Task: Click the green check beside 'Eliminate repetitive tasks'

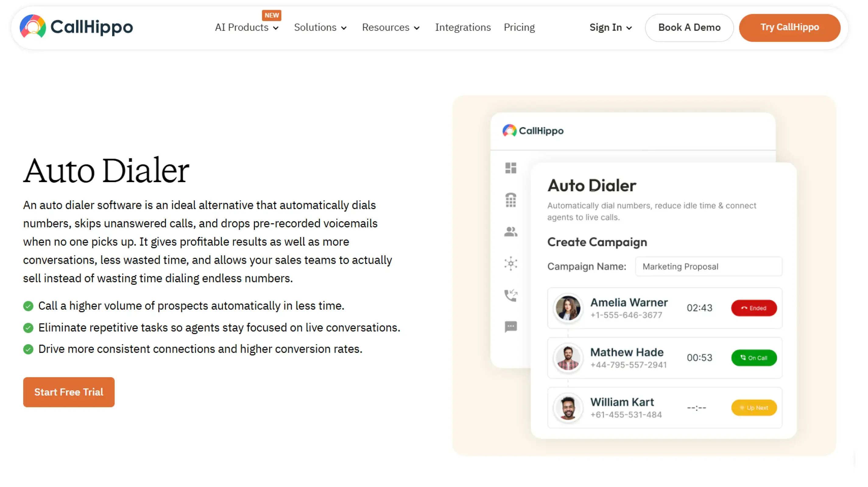Action: tap(28, 328)
